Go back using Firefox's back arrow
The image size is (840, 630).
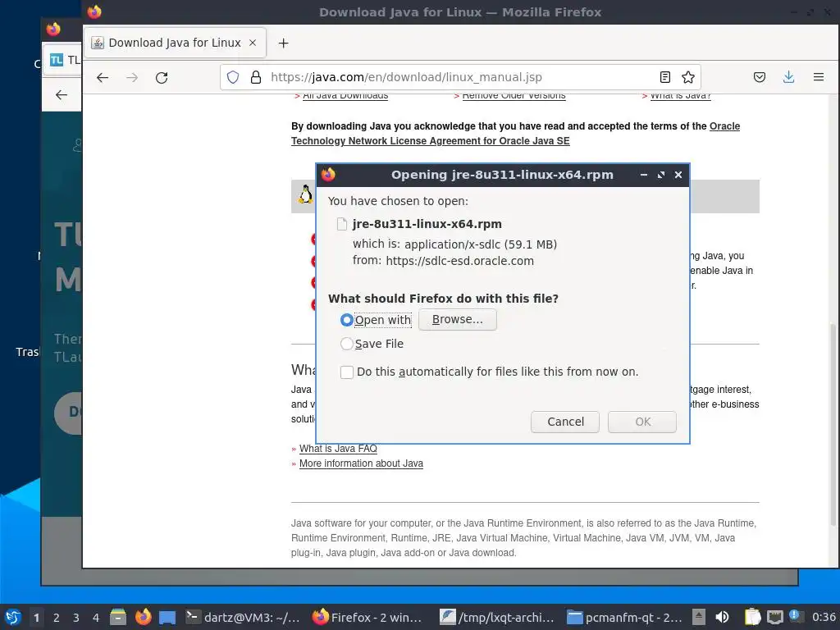click(x=103, y=78)
